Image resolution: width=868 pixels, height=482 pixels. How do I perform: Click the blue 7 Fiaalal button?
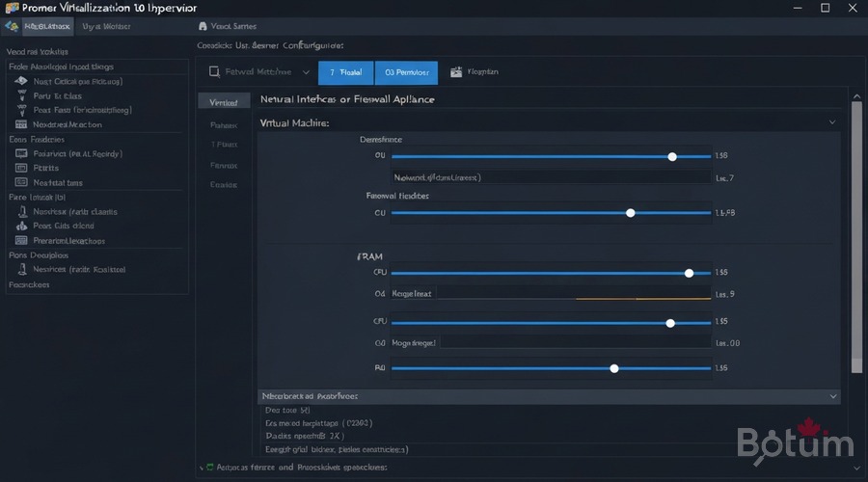[x=346, y=72]
